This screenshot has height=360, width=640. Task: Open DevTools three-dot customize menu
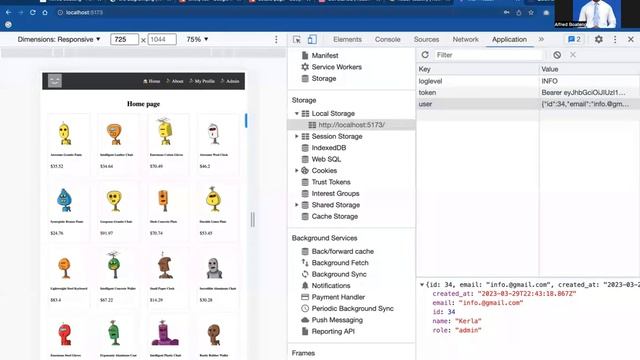(x=615, y=40)
